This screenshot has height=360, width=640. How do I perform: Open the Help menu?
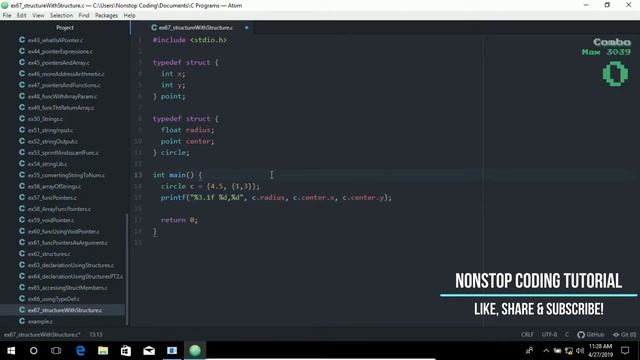[x=129, y=16]
